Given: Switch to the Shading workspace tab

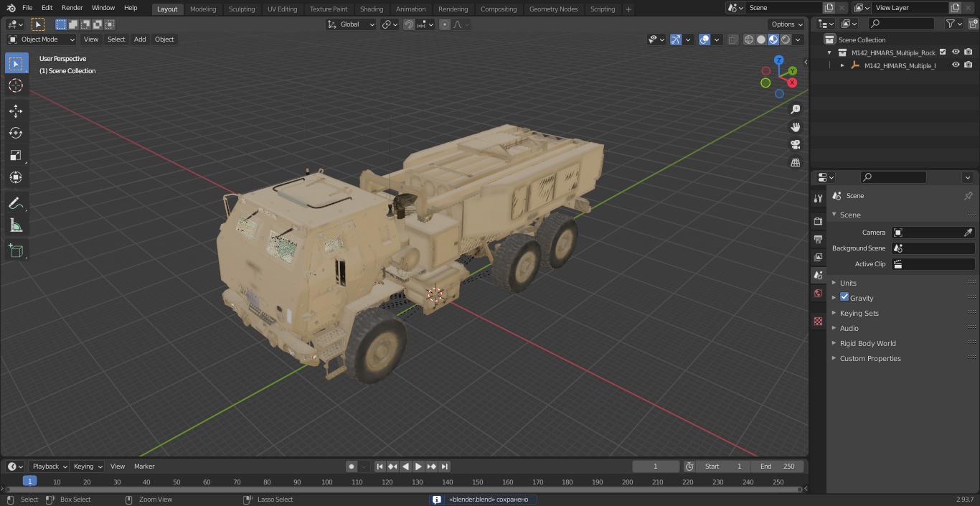Looking at the screenshot, I should tap(372, 9).
